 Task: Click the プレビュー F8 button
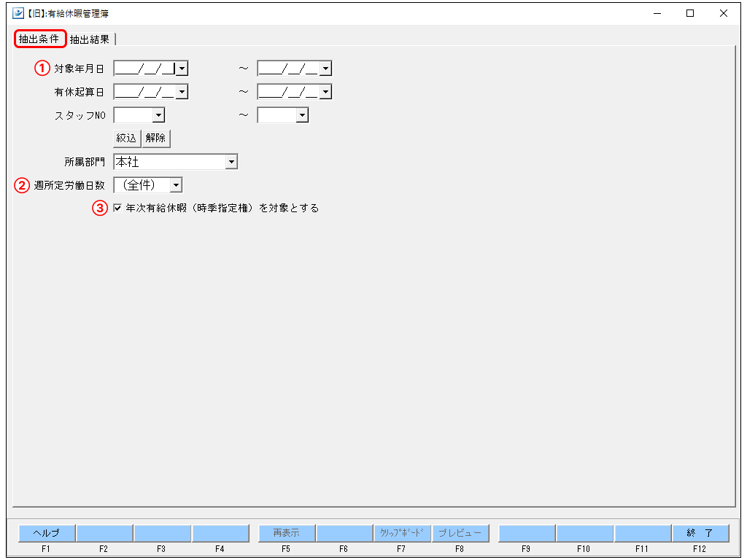460,533
